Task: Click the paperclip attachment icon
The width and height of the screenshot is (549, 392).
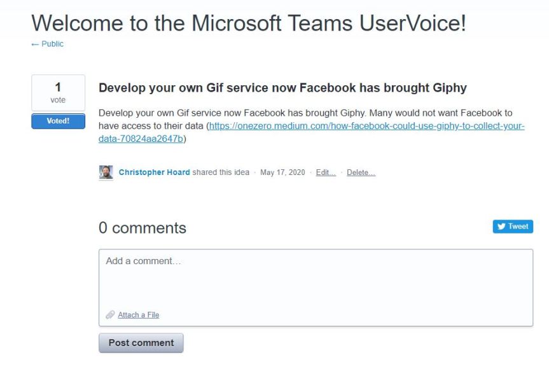Action: (x=110, y=315)
